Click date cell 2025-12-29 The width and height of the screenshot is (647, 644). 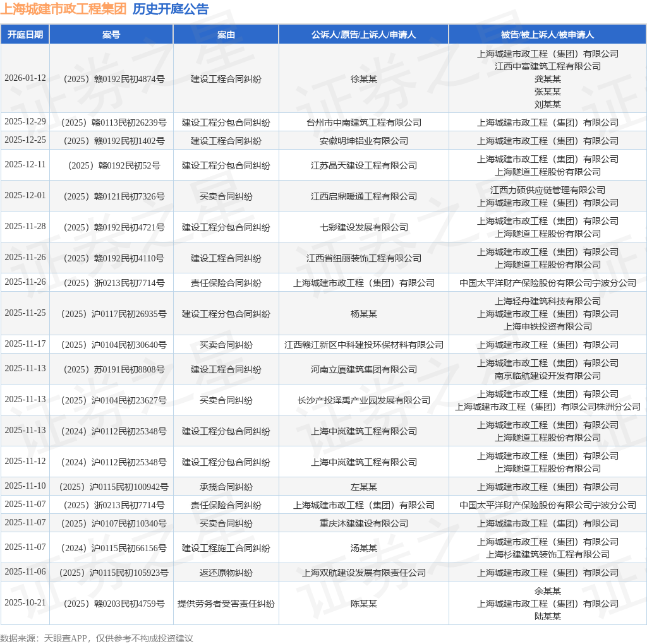pos(25,121)
